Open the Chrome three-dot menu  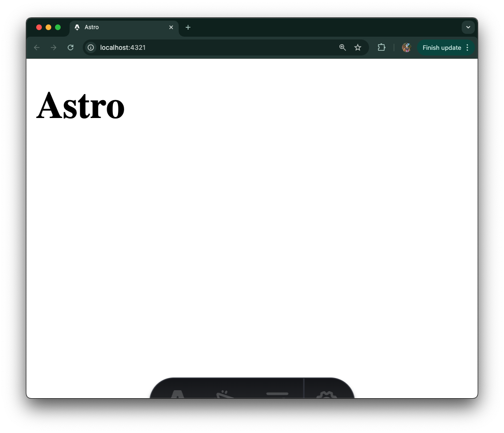pyautogui.click(x=467, y=47)
